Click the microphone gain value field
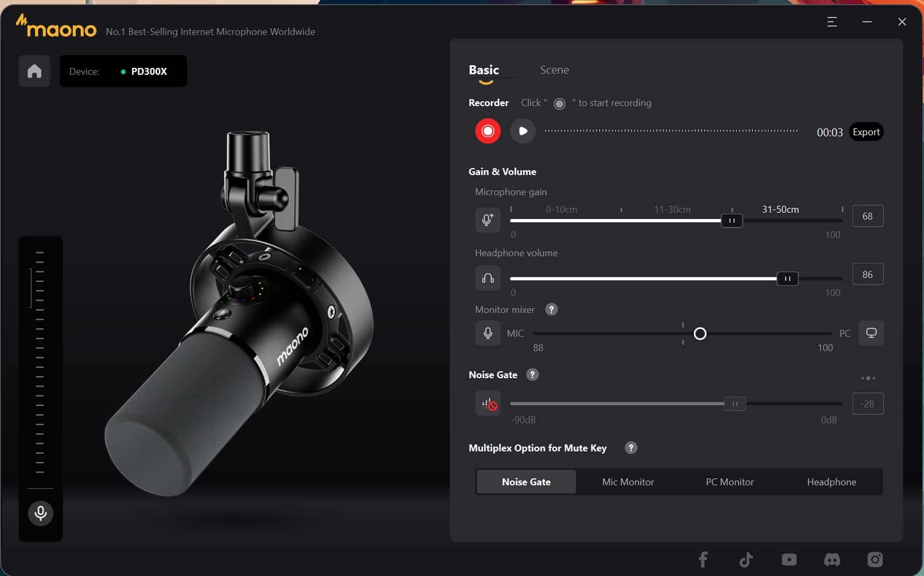 coord(867,216)
